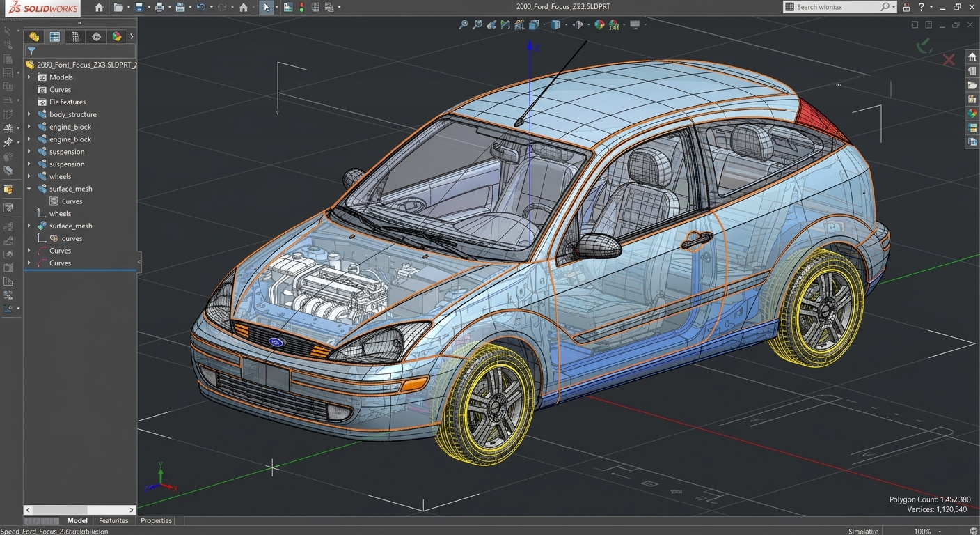The width and height of the screenshot is (980, 535).
Task: Open the dropdown arrow next to the Undo icon
Action: [210, 8]
